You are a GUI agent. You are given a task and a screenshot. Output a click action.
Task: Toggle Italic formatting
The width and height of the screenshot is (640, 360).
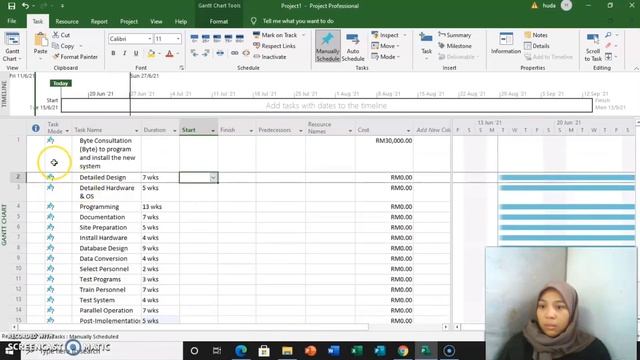pyautogui.click(x=124, y=53)
